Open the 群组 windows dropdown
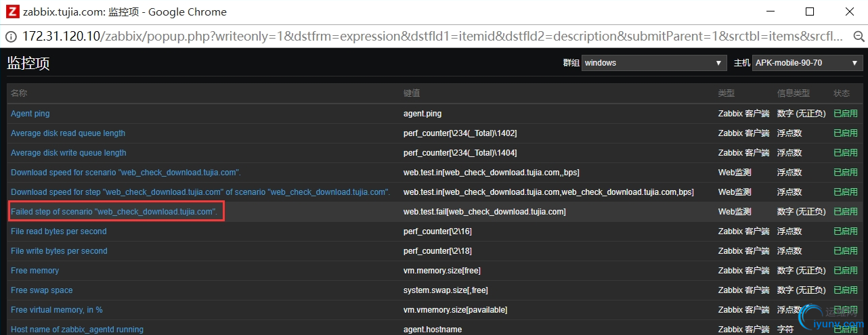Image resolution: width=868 pixels, height=335 pixels. click(654, 63)
